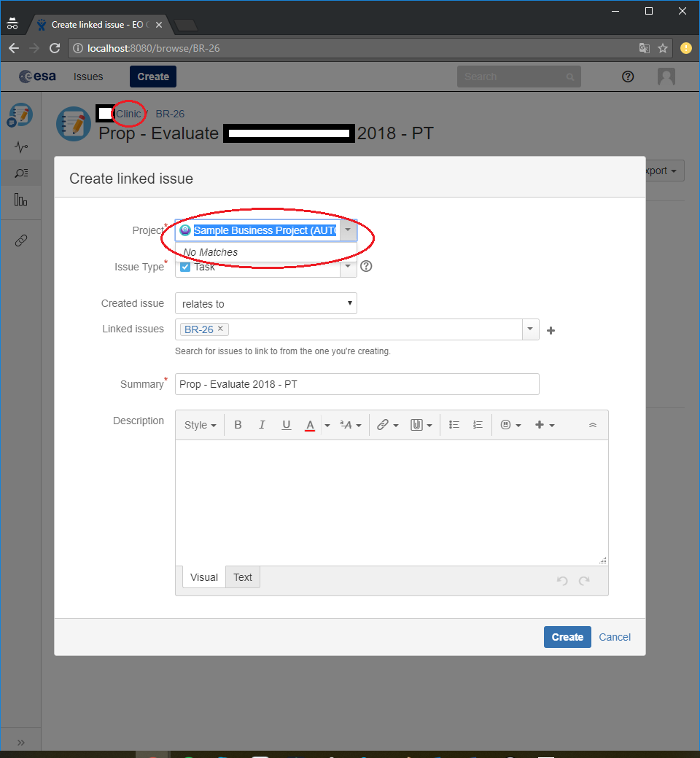The image size is (700, 758).
Task: Open the Style dropdown
Action: pos(200,425)
